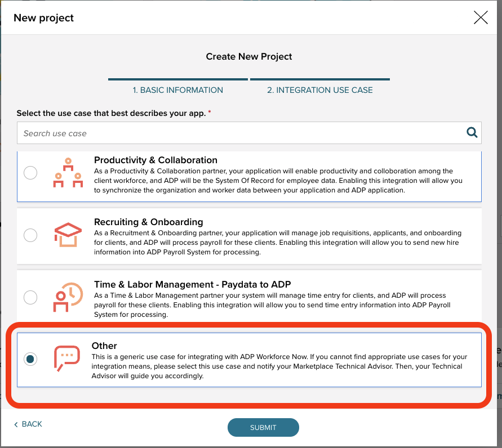Select the Productivity & Collaboration radio button

(30, 173)
